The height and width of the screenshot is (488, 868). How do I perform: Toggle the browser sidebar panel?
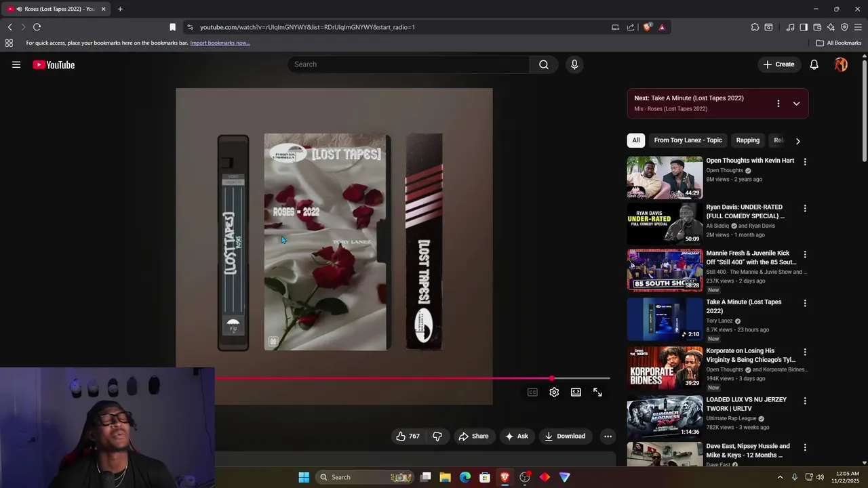click(x=804, y=27)
